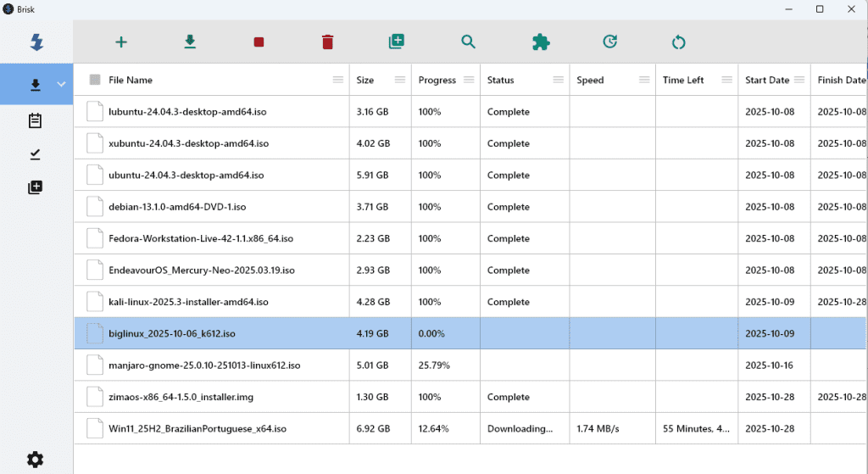
Task: Click the plus icon to add download
Action: pyautogui.click(x=120, y=42)
